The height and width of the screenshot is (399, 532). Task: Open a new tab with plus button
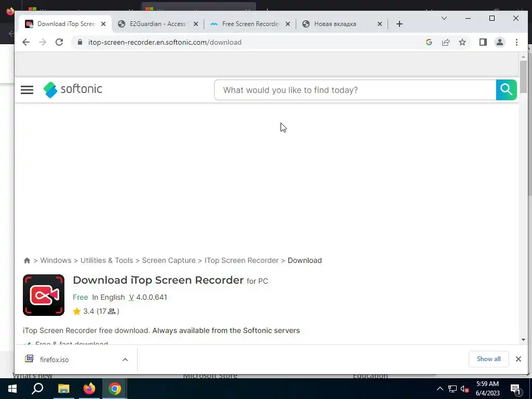click(400, 24)
